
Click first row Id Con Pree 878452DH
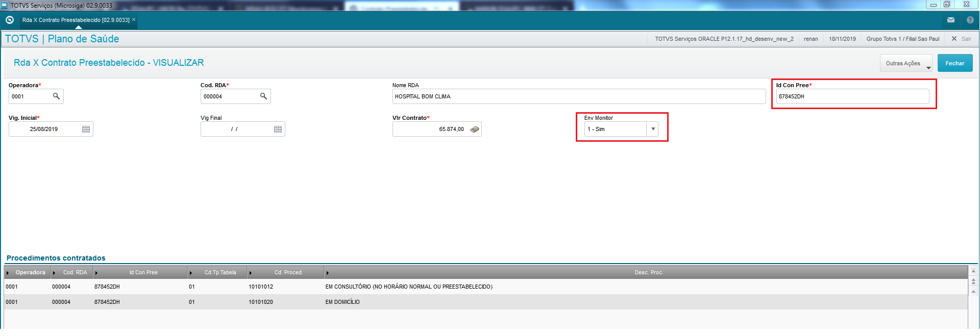(107, 287)
